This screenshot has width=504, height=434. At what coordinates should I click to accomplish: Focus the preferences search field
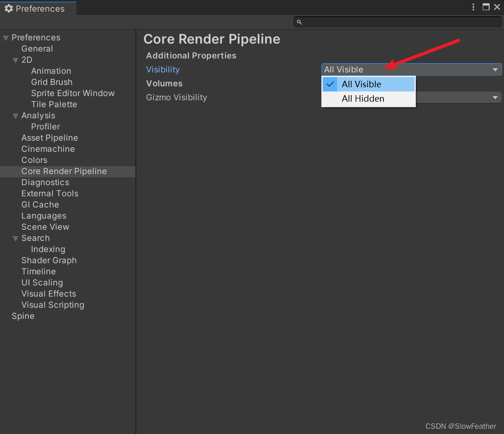398,22
